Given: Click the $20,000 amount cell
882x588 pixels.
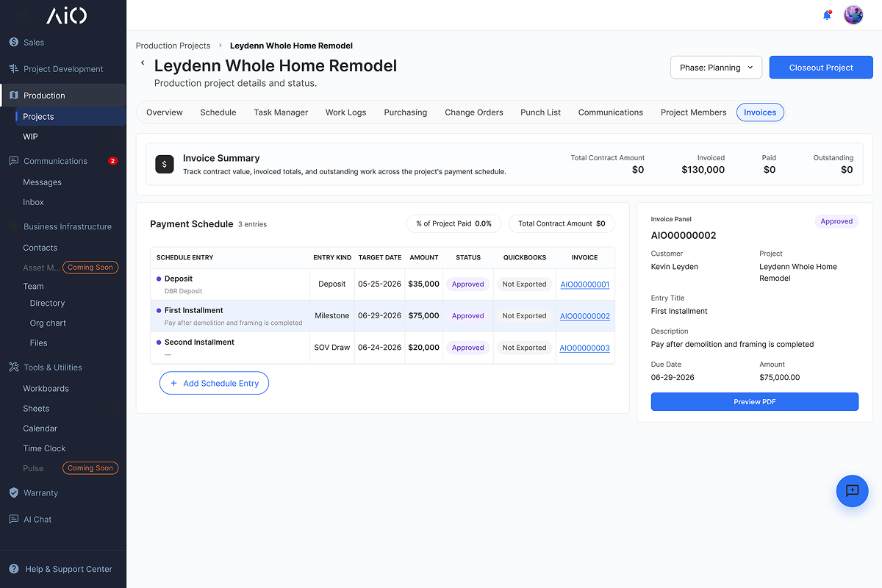Looking at the screenshot, I should tap(423, 348).
